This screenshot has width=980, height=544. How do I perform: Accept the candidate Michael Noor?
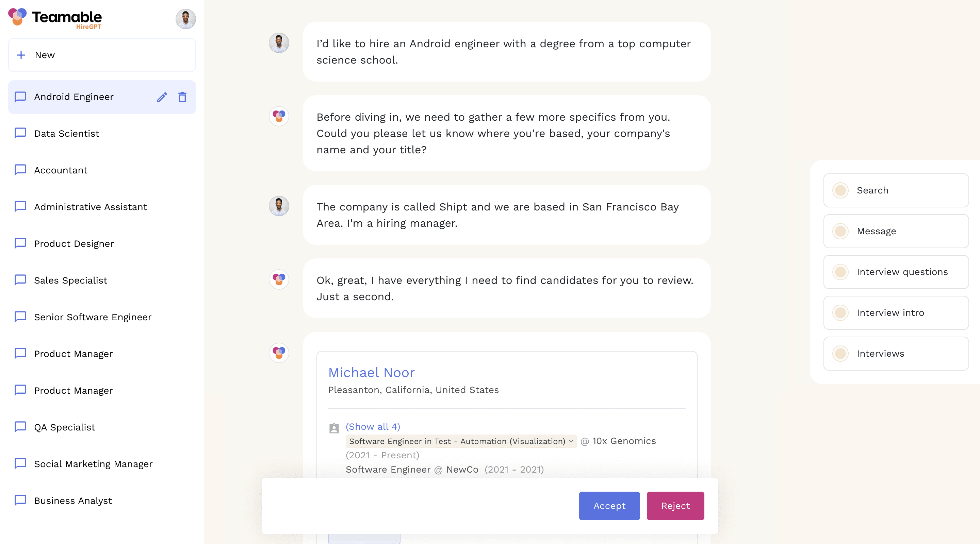[x=609, y=505]
